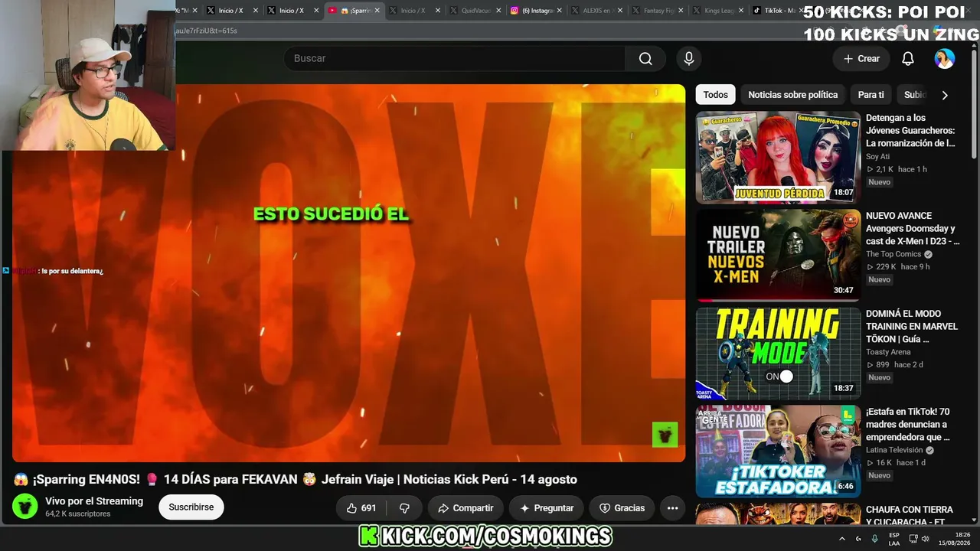The height and width of the screenshot is (551, 980).
Task: Open the Training Mode video thumbnail
Action: tap(778, 353)
